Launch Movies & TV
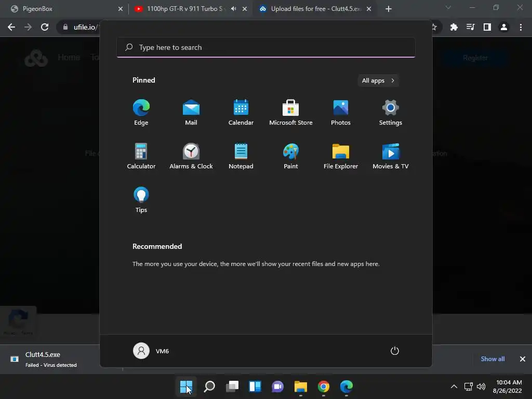 (391, 156)
